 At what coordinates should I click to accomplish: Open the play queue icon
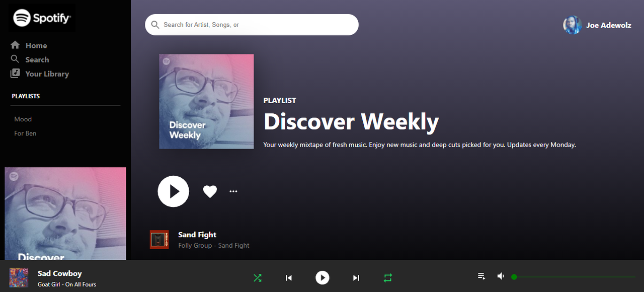point(481,276)
